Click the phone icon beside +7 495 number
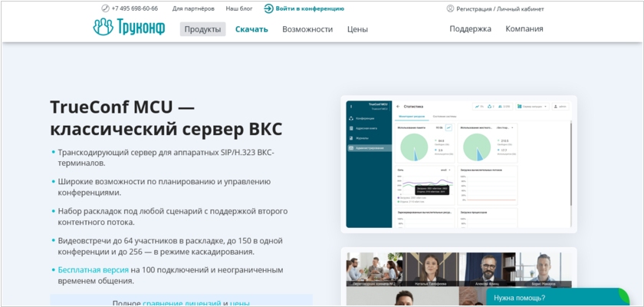The image size is (644, 307). 105,8
